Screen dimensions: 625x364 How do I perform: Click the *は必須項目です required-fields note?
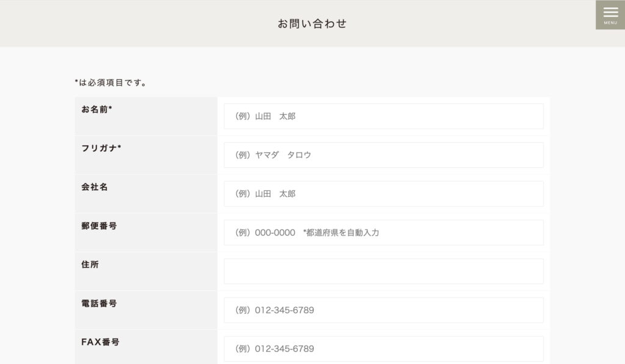click(x=110, y=82)
